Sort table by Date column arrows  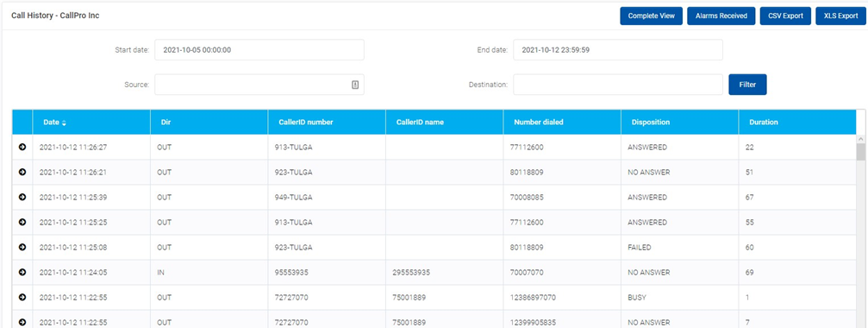pos(64,123)
